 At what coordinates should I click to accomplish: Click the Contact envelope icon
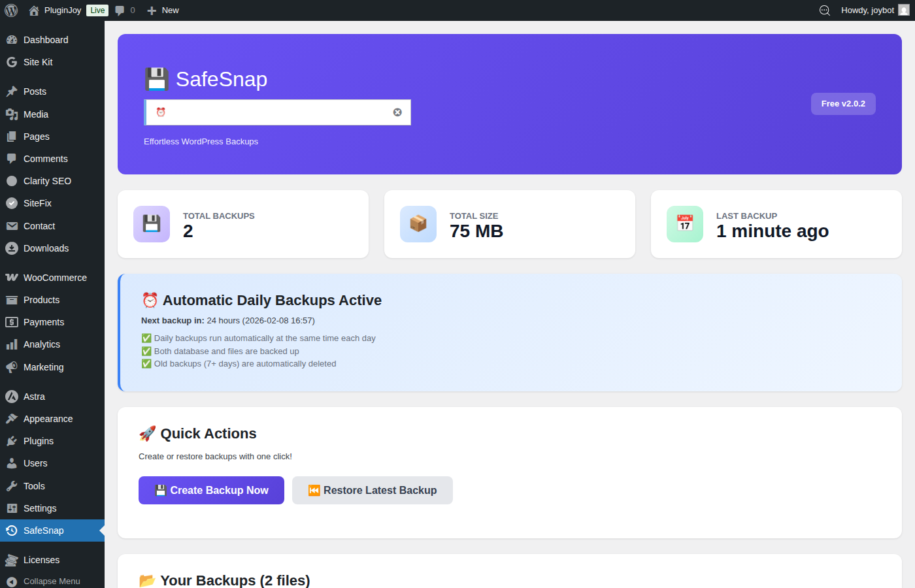(12, 226)
